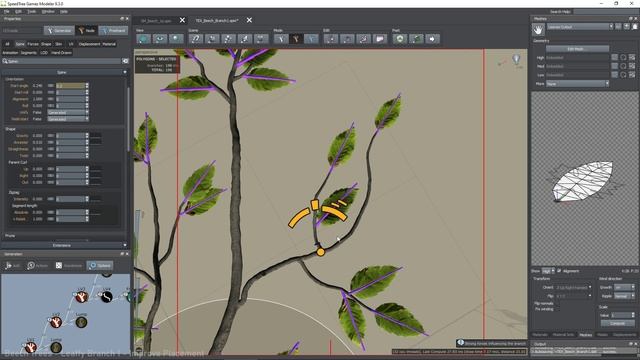
Task: Click the fourth Edit toolbar speech-bubble icon
Action: 380,39
